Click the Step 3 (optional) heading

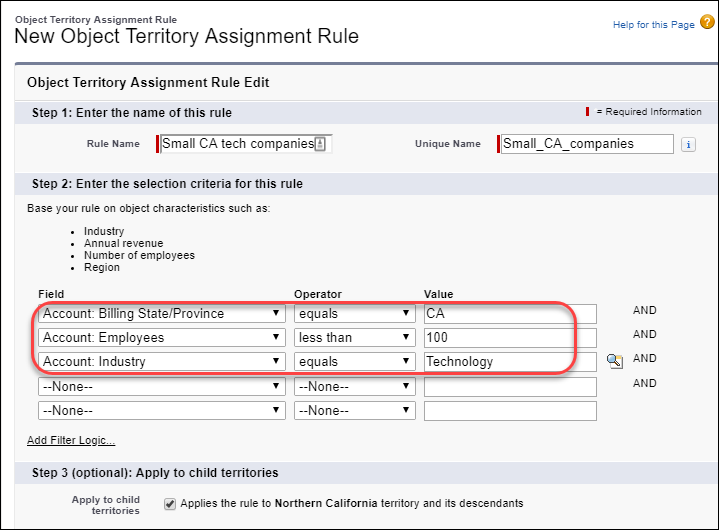155,473
